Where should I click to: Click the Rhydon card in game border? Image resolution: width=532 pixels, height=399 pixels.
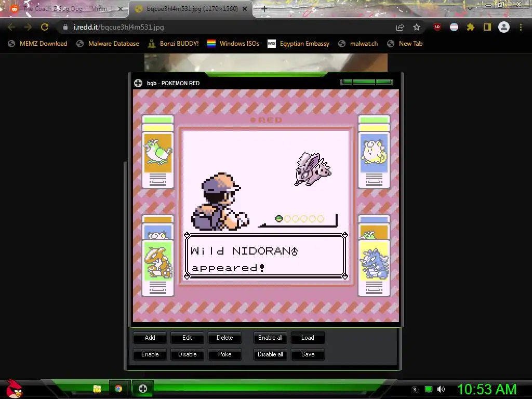point(374,268)
